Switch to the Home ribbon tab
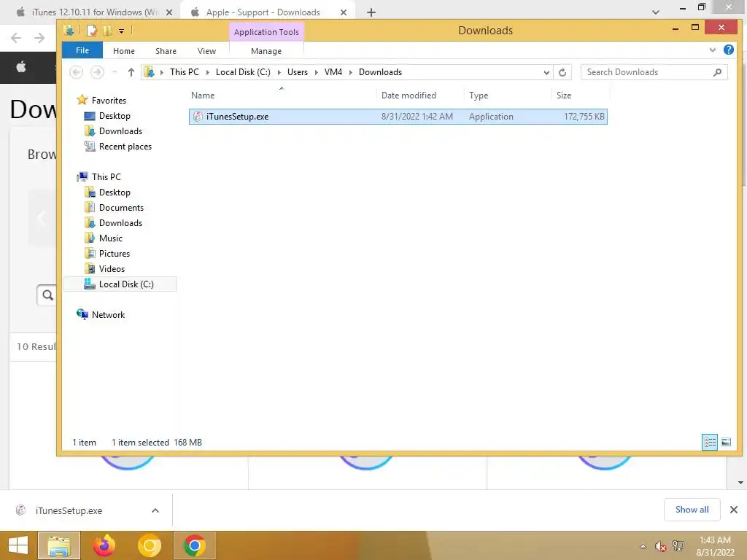 tap(124, 51)
